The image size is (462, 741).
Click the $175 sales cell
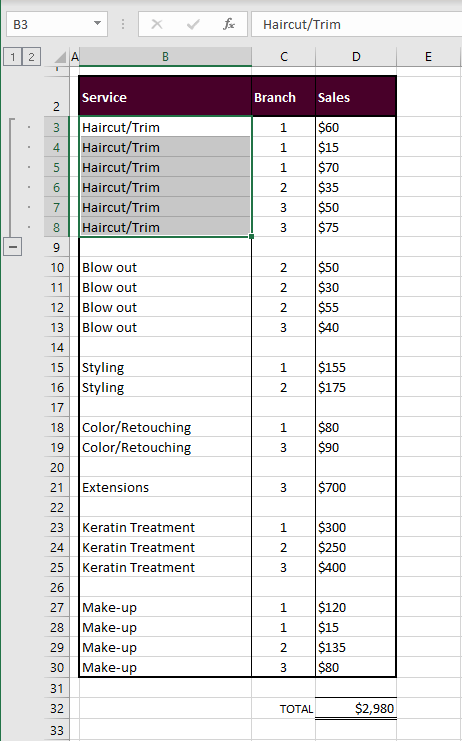[356, 387]
